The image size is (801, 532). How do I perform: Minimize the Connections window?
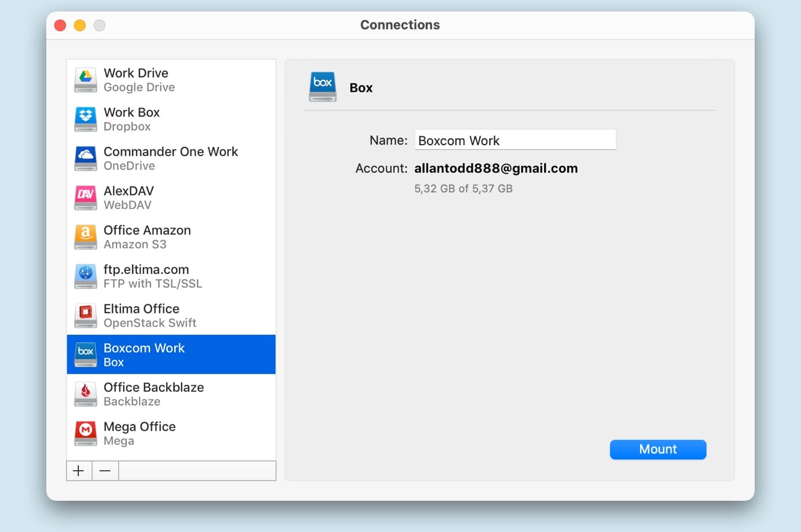click(80, 25)
